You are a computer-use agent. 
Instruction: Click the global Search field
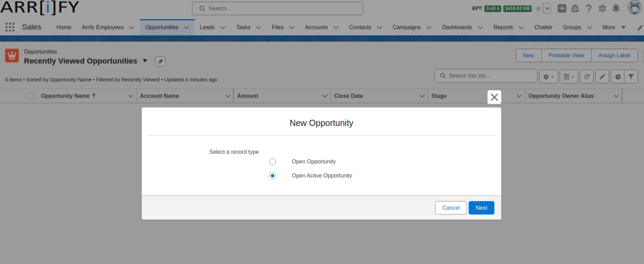point(277,8)
